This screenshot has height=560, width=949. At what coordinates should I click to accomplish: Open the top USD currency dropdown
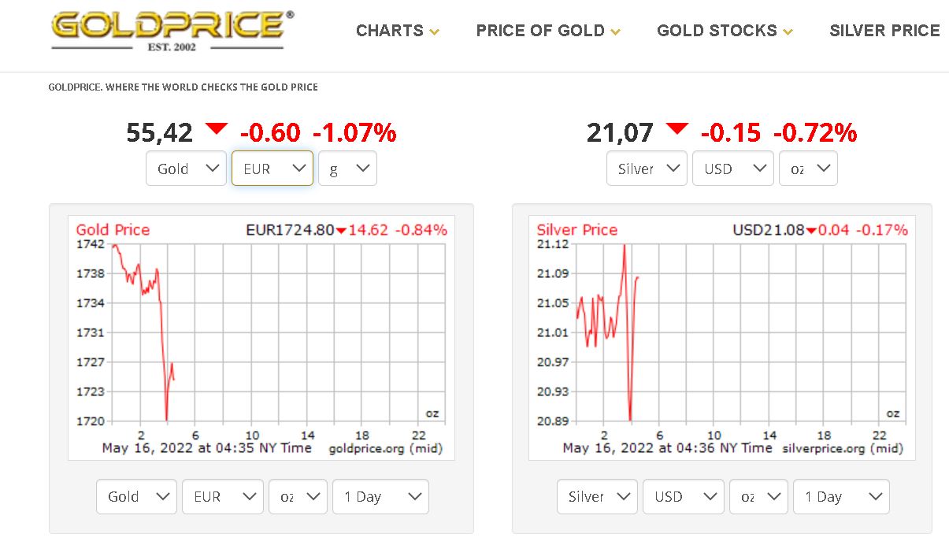[733, 169]
